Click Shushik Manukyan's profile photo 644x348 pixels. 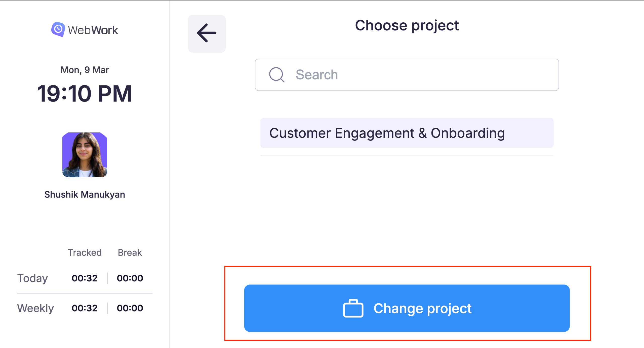coord(85,155)
